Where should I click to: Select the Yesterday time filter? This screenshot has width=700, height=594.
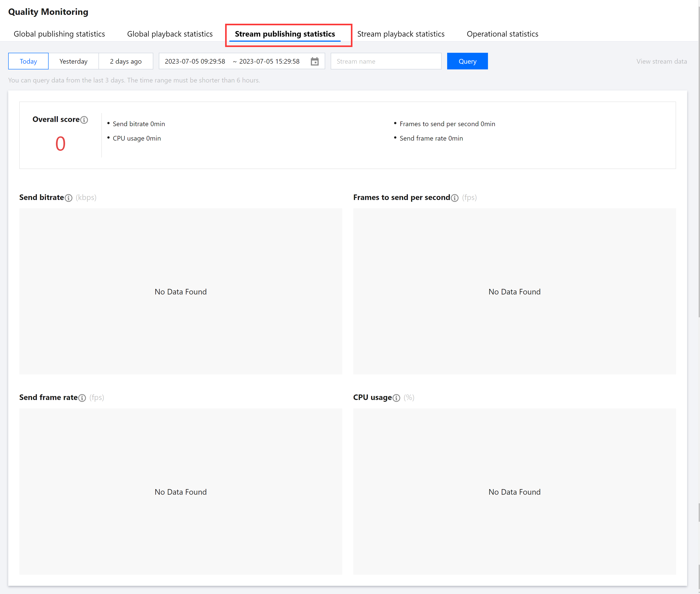(73, 61)
